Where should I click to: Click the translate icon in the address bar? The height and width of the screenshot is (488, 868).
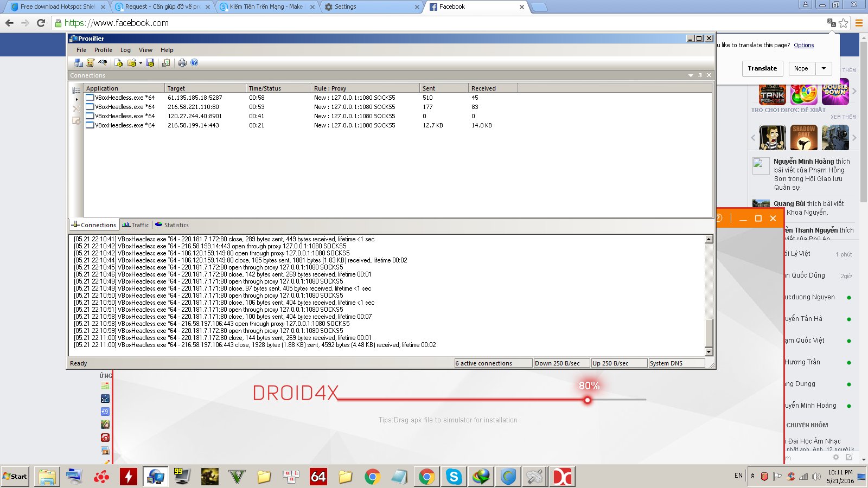(831, 23)
